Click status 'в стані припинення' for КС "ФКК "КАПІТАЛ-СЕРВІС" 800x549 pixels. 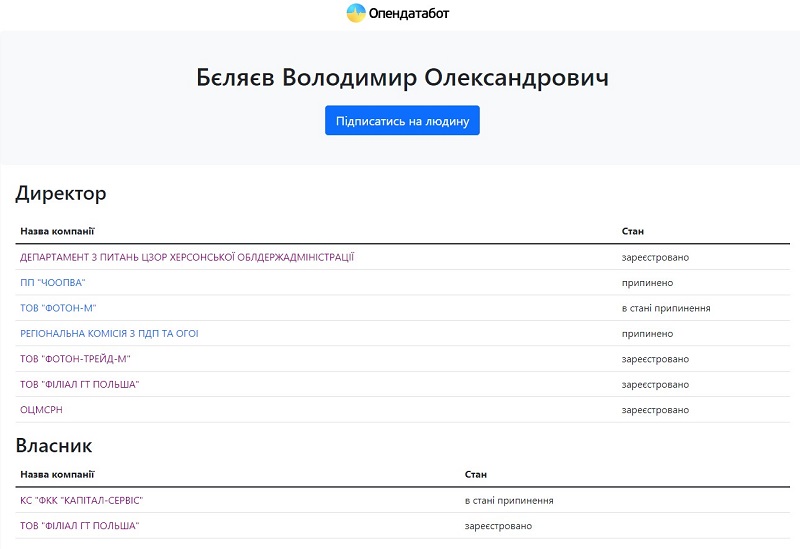point(509,501)
